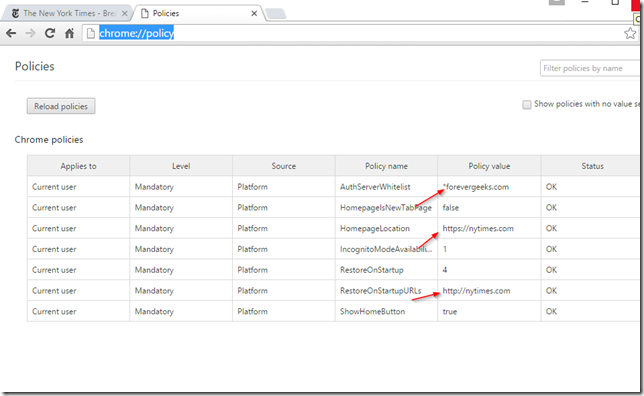Reload the page with the refresh icon

[x=50, y=33]
